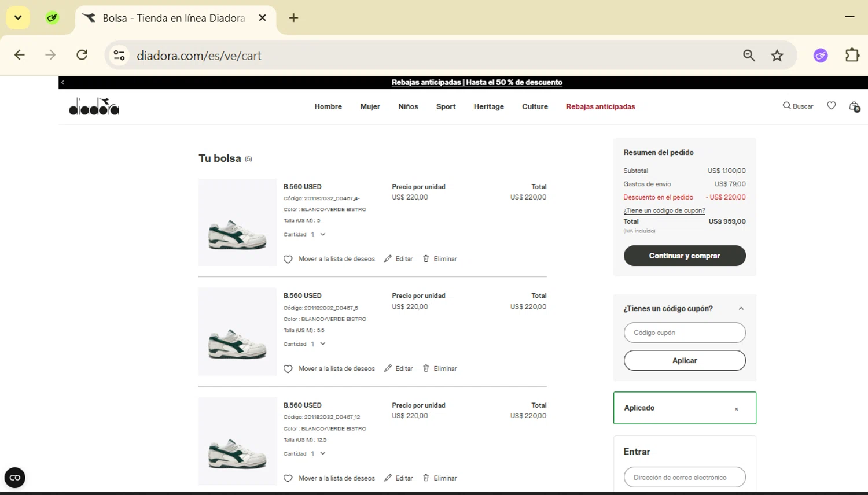Click heart icon on size 5 item

[288, 259]
